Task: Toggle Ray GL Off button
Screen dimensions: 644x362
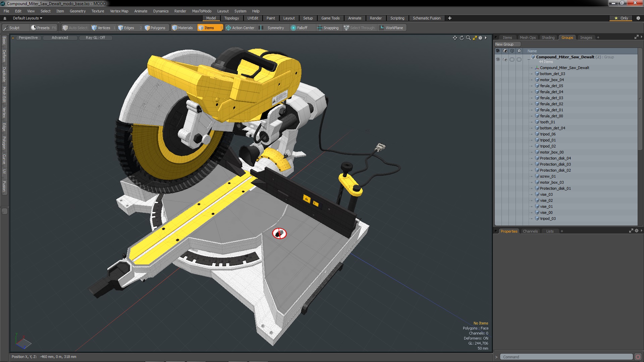Action: click(x=95, y=38)
